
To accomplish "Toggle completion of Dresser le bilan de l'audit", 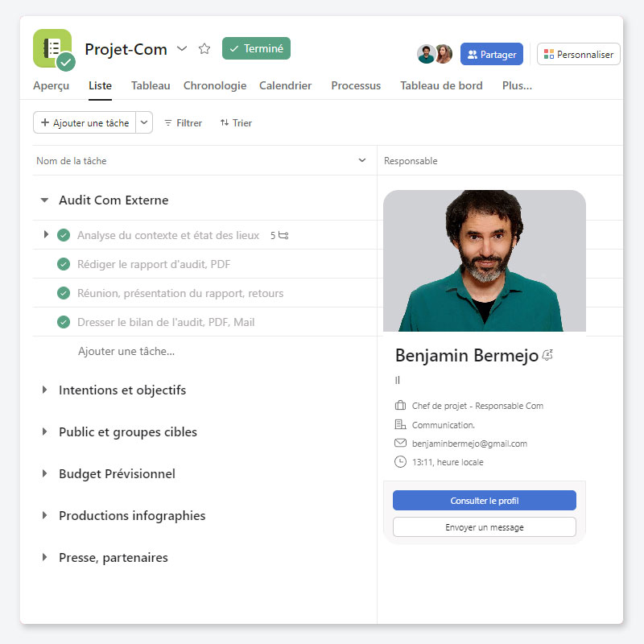I will (64, 322).
